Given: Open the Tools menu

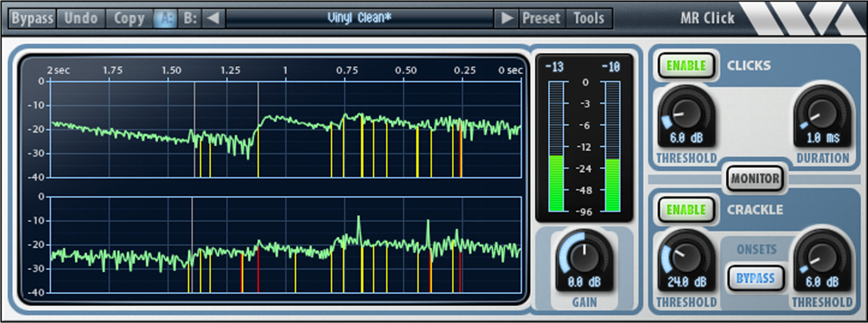Looking at the screenshot, I should pyautogui.click(x=589, y=18).
